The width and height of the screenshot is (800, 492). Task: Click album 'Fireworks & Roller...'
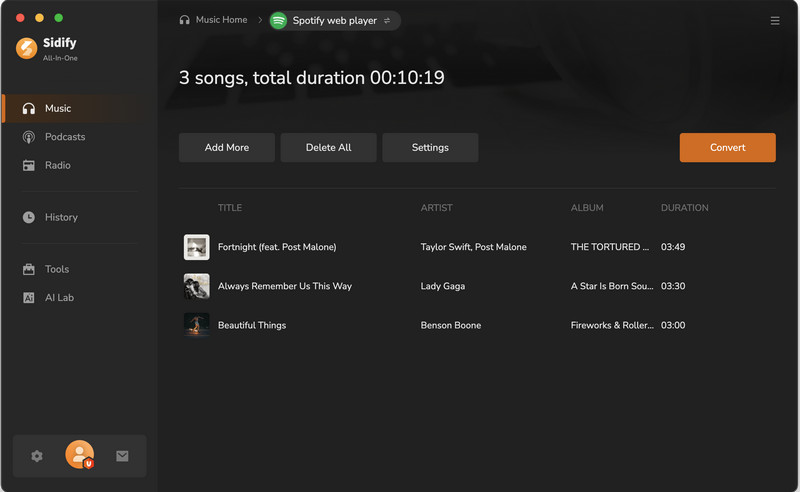coord(612,325)
